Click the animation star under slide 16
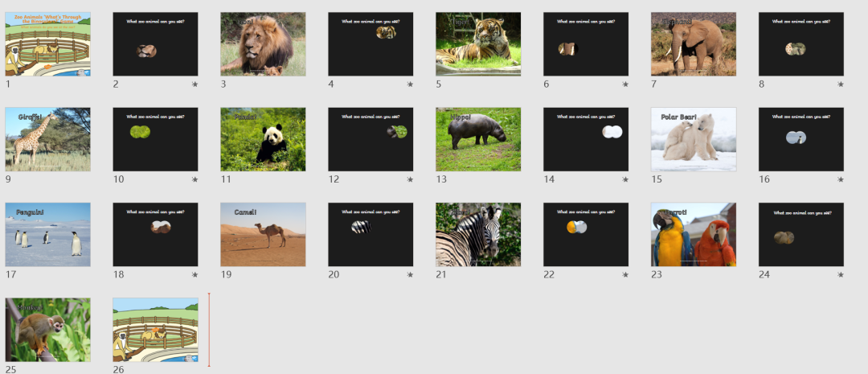The image size is (868, 374). click(841, 179)
